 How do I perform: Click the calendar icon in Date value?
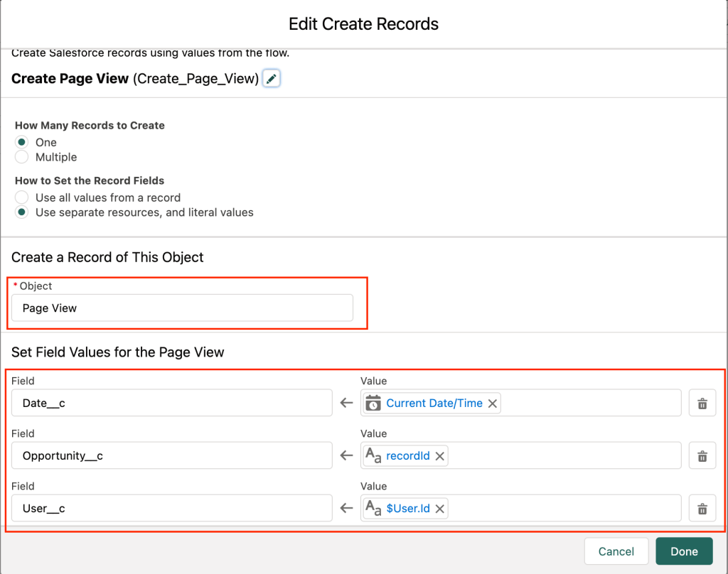click(x=373, y=404)
